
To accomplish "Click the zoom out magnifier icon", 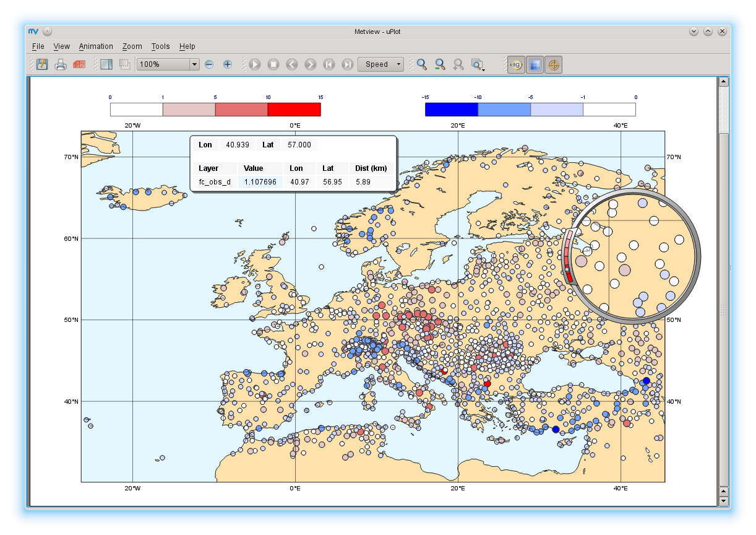I will point(440,64).
